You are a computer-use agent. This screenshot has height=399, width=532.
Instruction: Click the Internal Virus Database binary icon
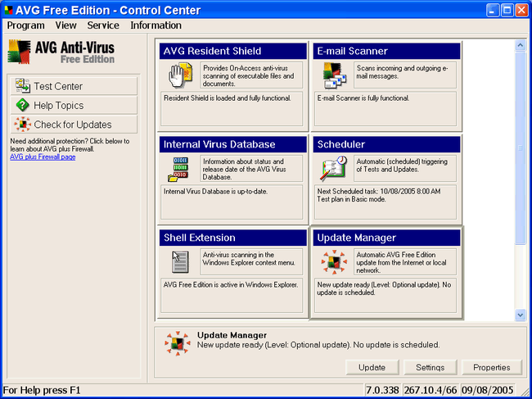tap(178, 169)
